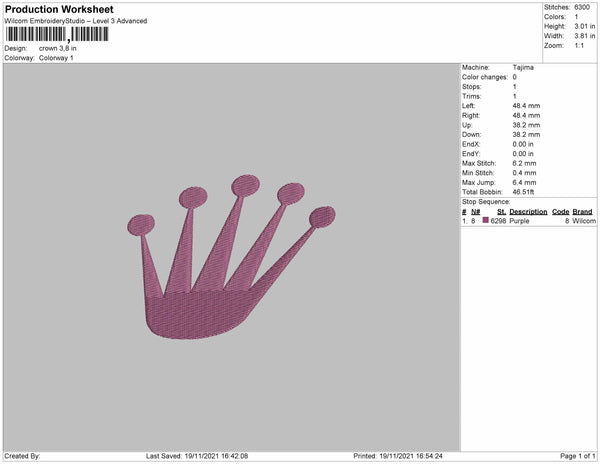This screenshot has height=464, width=600.
Task: Click the barcode in the header
Action: click(x=57, y=34)
